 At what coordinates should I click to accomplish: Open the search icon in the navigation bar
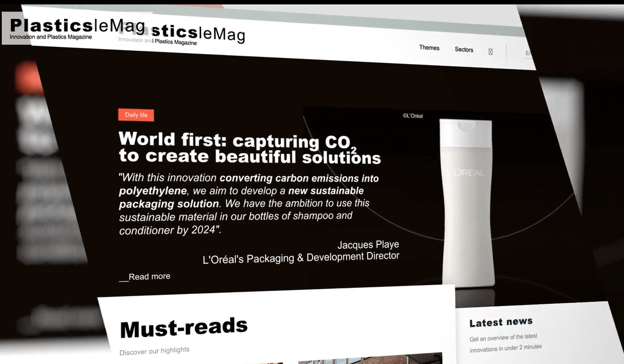490,51
